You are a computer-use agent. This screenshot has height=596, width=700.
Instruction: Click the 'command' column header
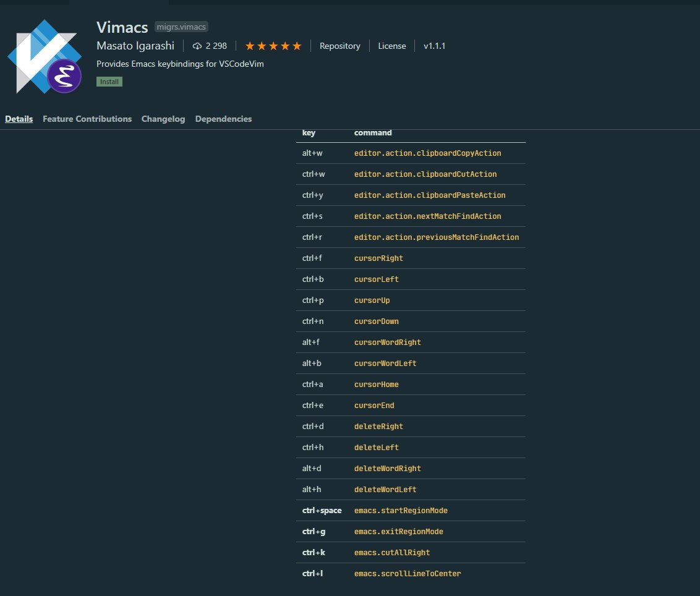[373, 132]
